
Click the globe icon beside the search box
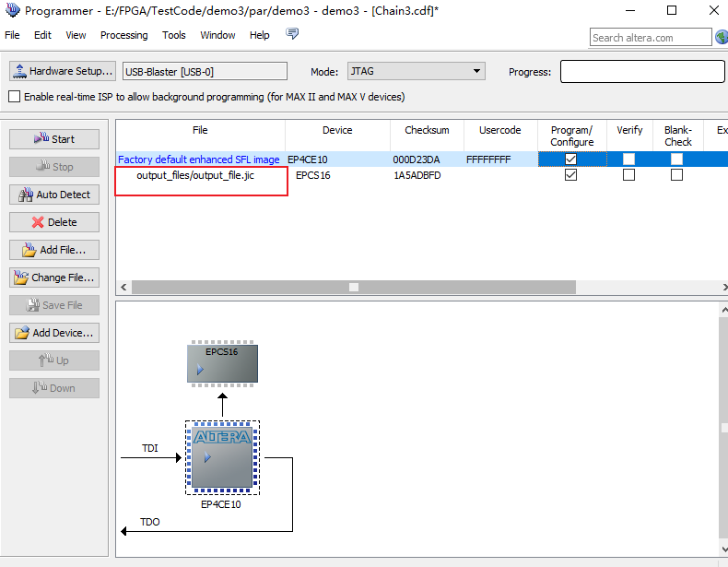click(722, 37)
